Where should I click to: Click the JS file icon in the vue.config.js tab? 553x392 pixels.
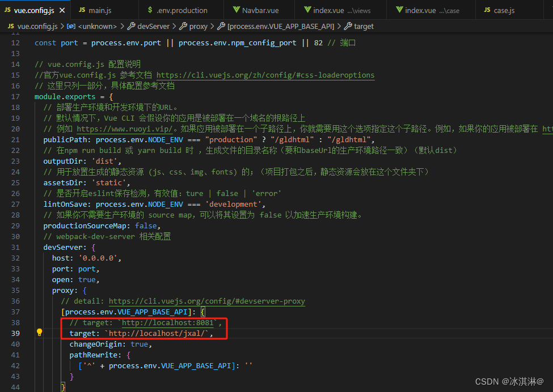point(7,10)
